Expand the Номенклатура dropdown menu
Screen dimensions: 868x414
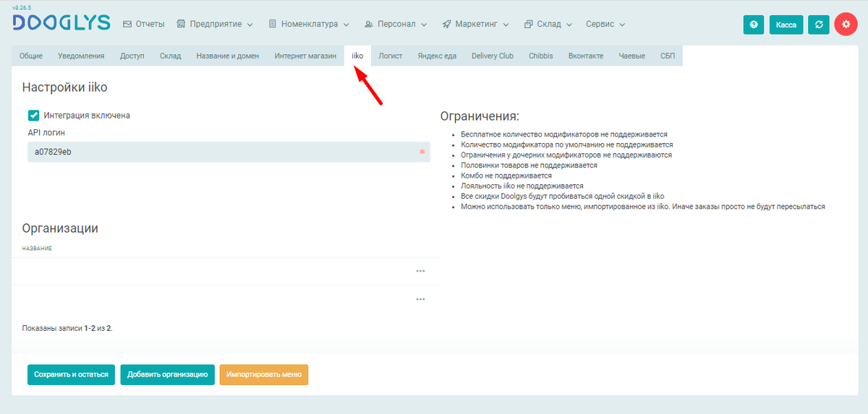tap(309, 24)
